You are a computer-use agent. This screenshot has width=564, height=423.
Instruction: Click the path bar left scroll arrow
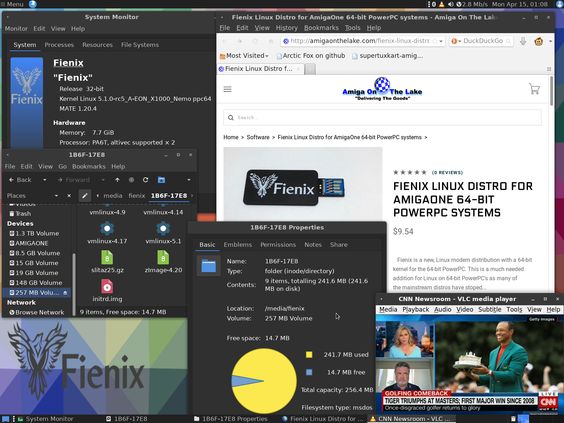pos(97,196)
